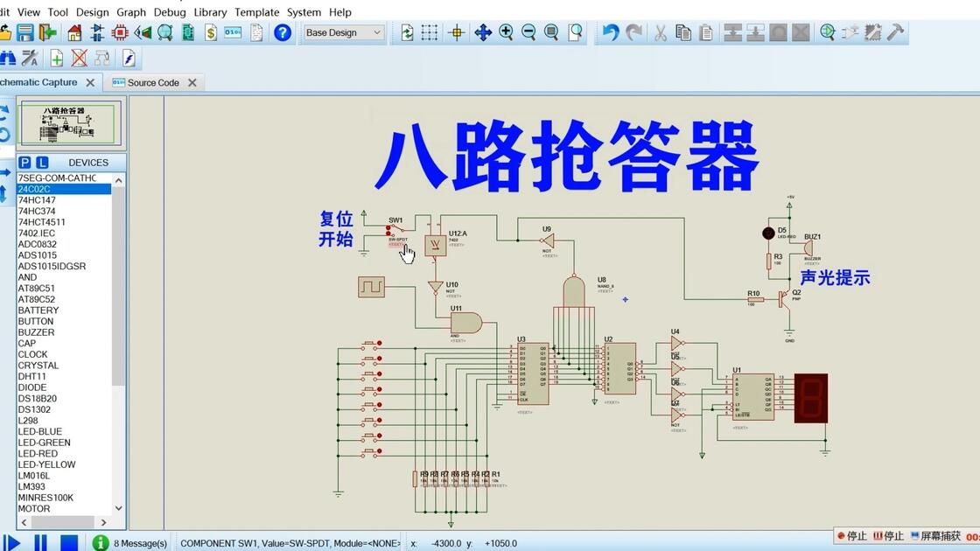Click the Zoom Out magnifier icon
The image size is (980, 551).
528,32
